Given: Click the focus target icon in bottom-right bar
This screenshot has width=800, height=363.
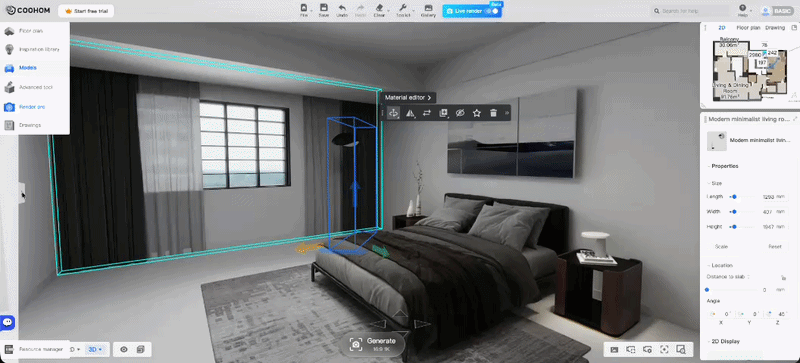Looking at the screenshot, I should click(664, 349).
